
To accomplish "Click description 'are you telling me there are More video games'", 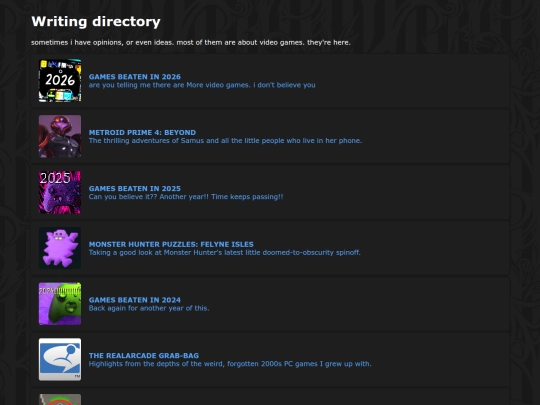I will [169, 85].
